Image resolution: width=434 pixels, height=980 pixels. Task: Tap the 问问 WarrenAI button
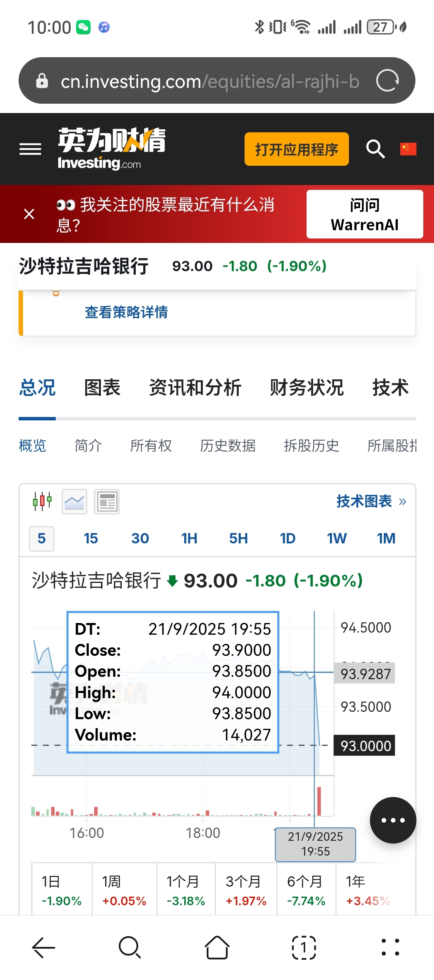click(365, 214)
